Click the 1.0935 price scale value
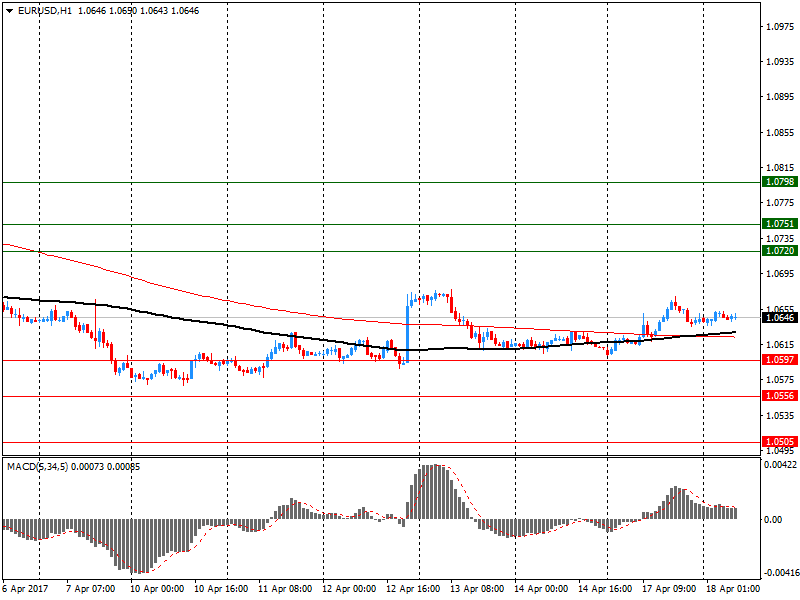Image resolution: width=800 pixels, height=600 pixels. [x=781, y=62]
